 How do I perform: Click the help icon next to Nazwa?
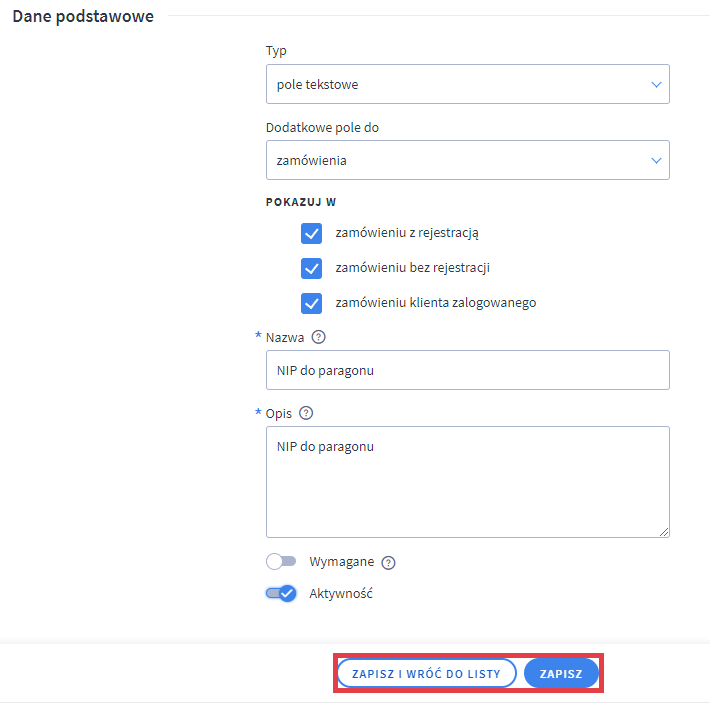319,337
